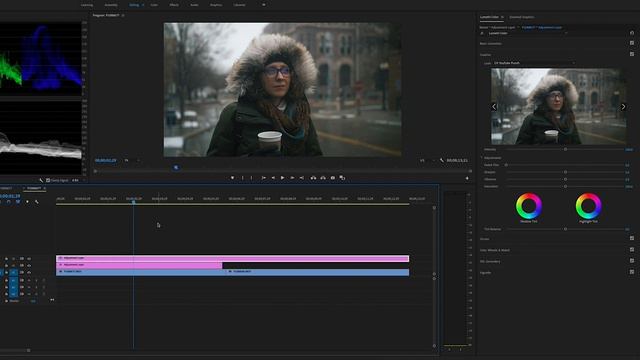The image size is (640, 360).
Task: Click the timeline playhead marker
Action: (133, 202)
